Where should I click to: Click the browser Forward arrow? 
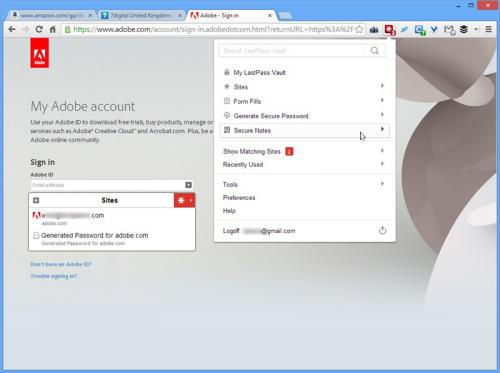(26, 29)
